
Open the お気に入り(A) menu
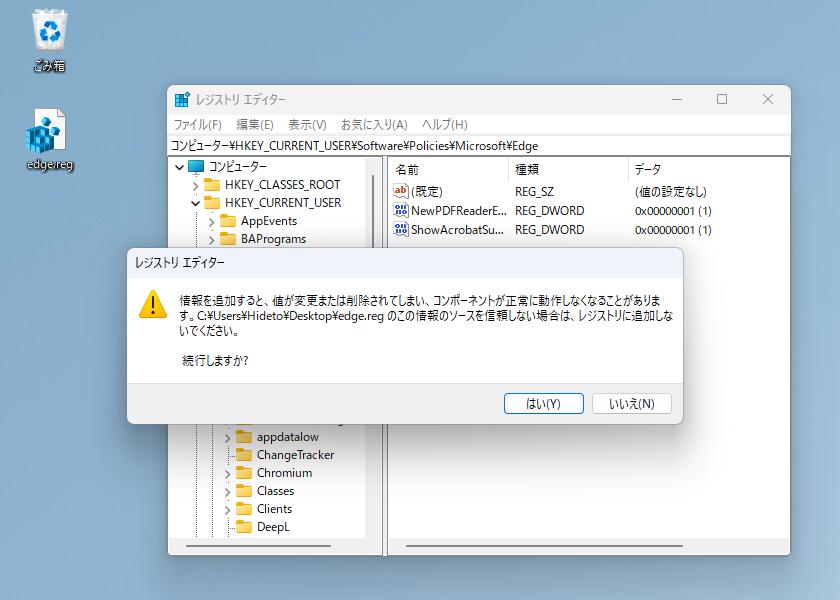tap(374, 125)
